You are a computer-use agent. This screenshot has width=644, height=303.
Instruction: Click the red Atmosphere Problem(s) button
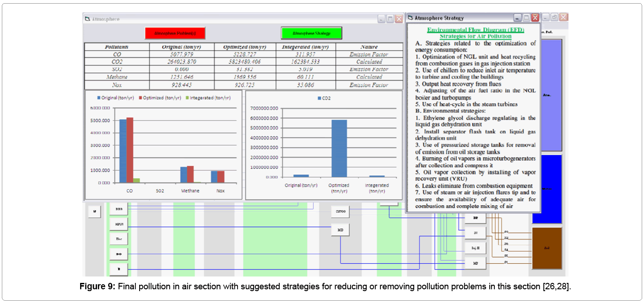[x=175, y=33]
